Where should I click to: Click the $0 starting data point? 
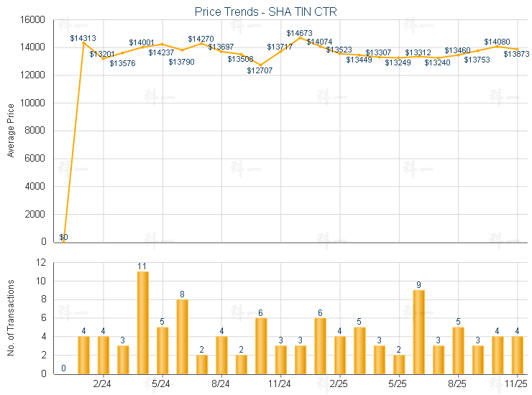point(63,237)
